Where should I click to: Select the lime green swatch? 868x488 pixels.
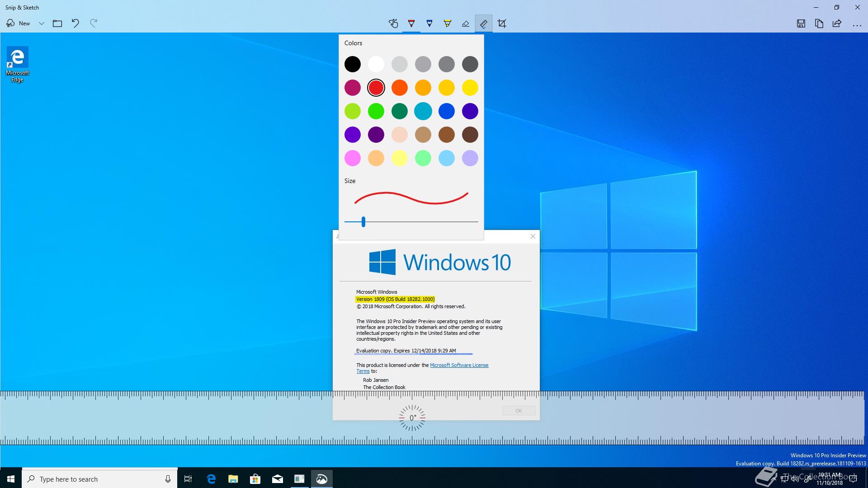pos(353,111)
